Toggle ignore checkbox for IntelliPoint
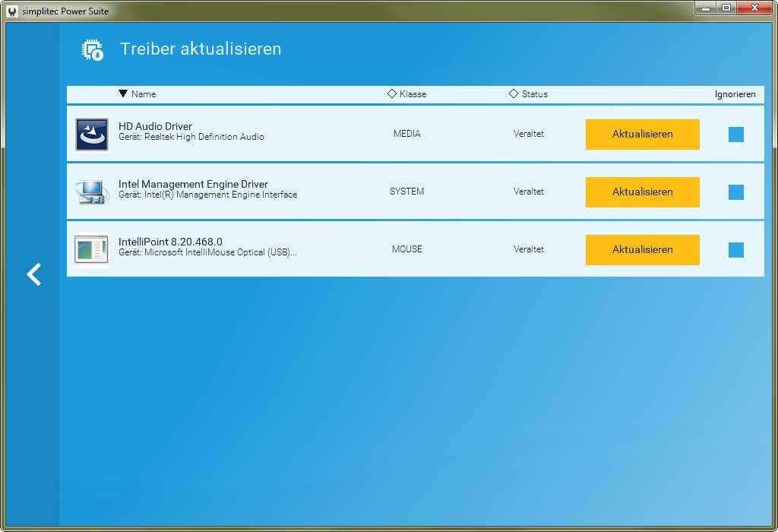 [x=735, y=249]
